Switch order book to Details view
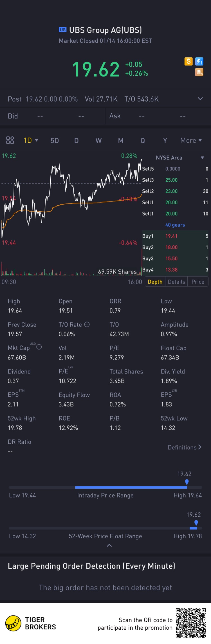Image resolution: width=211 pixels, height=644 pixels. coord(176,282)
